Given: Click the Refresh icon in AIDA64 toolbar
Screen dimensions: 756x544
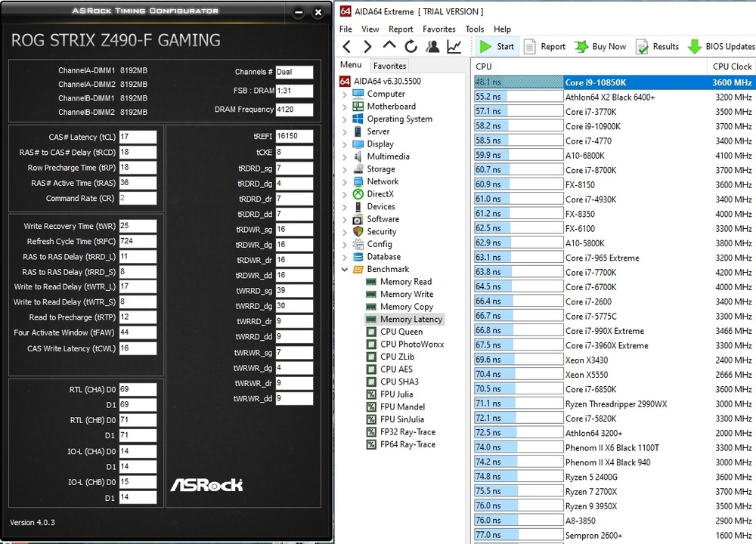Looking at the screenshot, I should tap(411, 46).
